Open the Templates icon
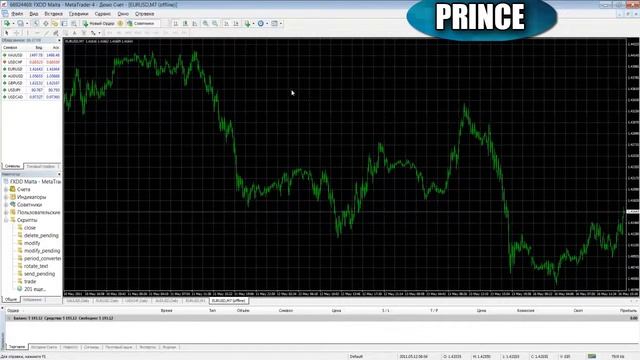This screenshot has width=640, height=360. [275, 24]
